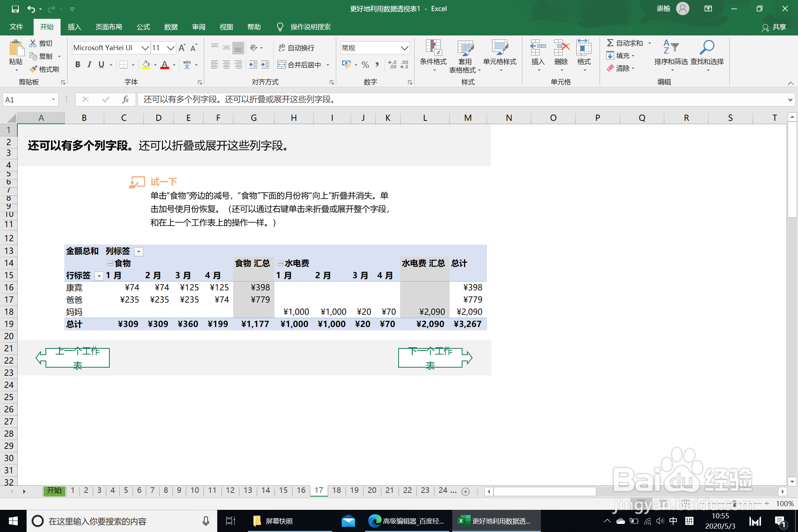Viewport: 798px width, 532px height.
Task: Decrease font size with smaller A icon
Action: click(x=194, y=48)
